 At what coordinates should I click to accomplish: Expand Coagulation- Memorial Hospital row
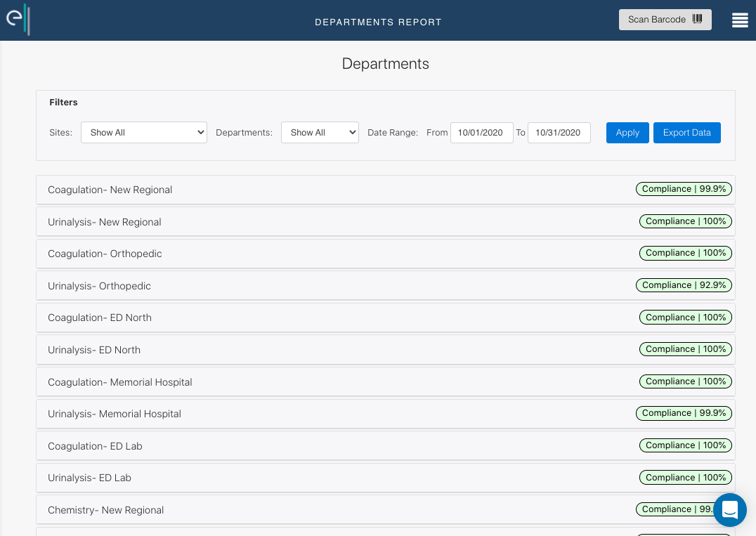[385, 381]
